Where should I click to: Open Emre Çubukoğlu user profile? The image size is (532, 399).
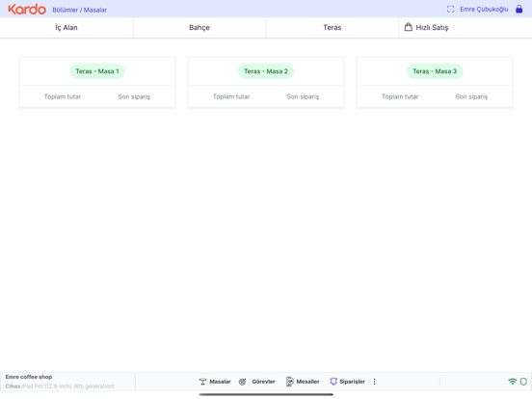tap(484, 10)
